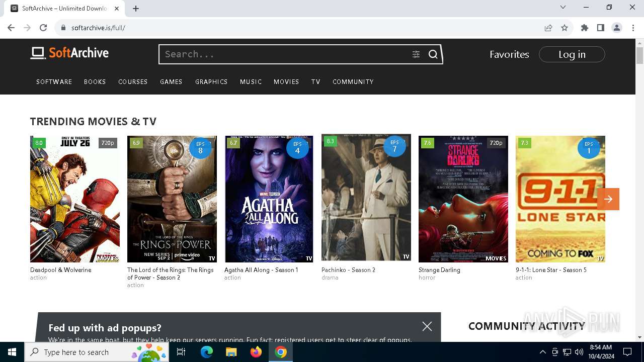Expand Chrome tab search dropdown
Image resolution: width=644 pixels, height=362 pixels.
[x=563, y=7]
